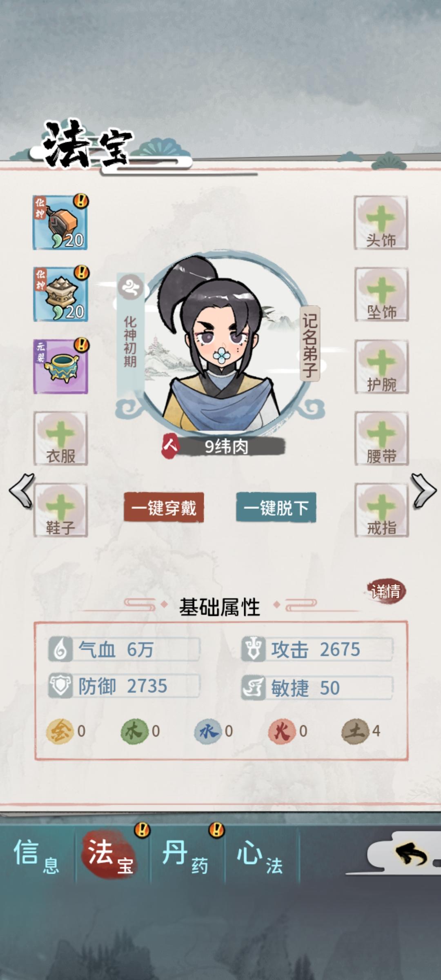Add an item to the 坠饰 slot
The image size is (441, 980).
coord(381,294)
